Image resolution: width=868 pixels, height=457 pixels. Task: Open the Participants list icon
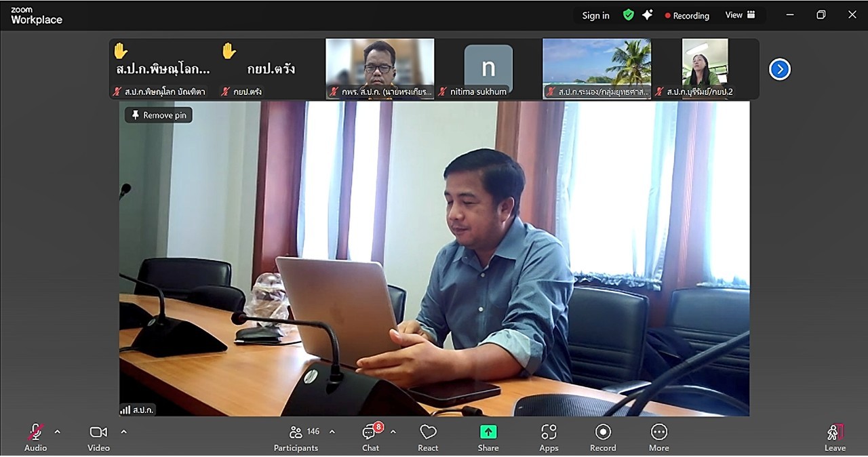click(296, 433)
